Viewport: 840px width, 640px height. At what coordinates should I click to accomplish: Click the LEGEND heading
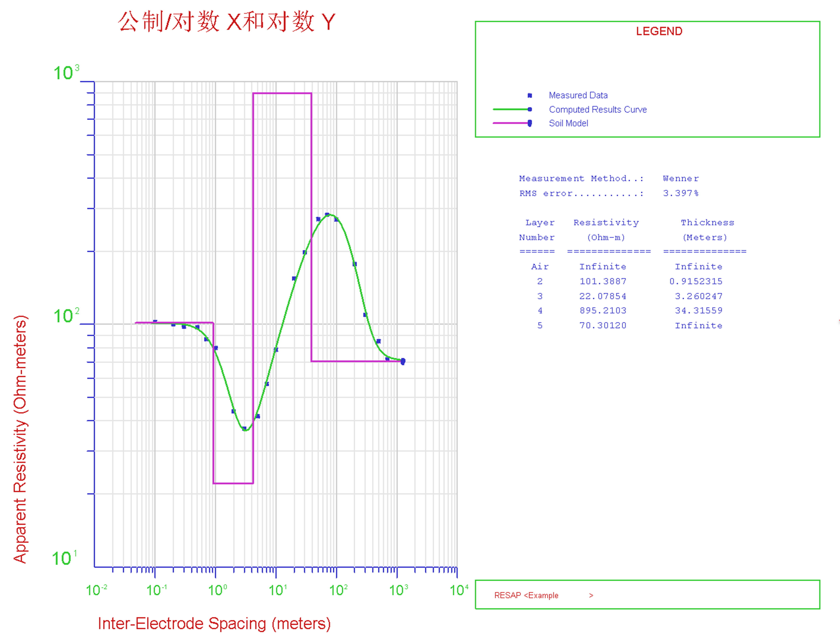tap(659, 31)
